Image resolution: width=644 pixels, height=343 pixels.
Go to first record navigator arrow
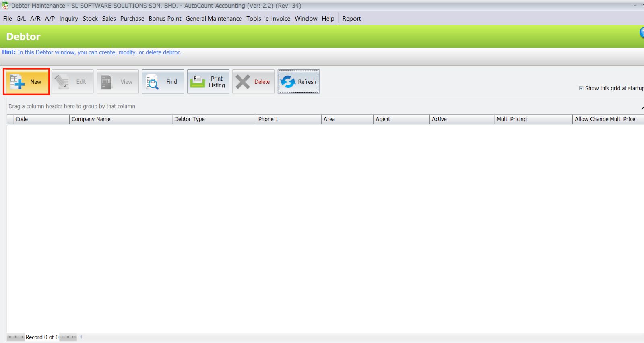(10, 337)
